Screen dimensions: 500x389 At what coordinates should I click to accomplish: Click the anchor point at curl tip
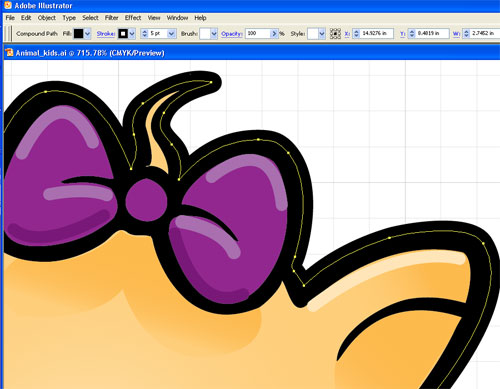pyautogui.click(x=211, y=82)
